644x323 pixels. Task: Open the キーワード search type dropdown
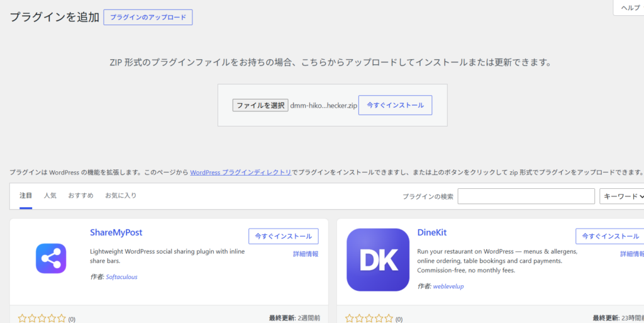point(622,196)
